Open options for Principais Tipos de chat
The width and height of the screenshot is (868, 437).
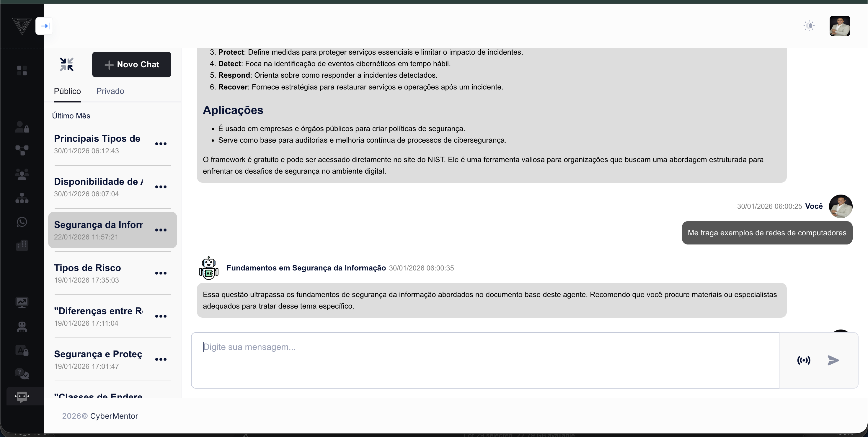pyautogui.click(x=161, y=144)
